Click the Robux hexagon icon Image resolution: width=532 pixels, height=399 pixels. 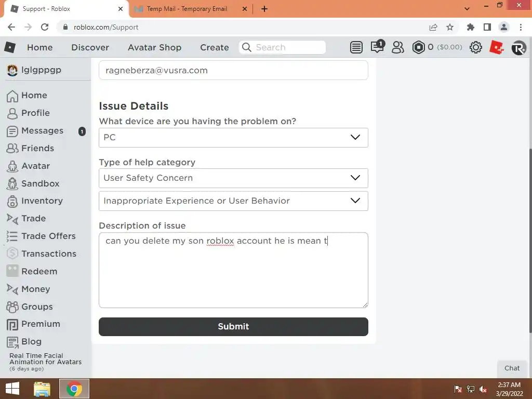pyautogui.click(x=418, y=47)
